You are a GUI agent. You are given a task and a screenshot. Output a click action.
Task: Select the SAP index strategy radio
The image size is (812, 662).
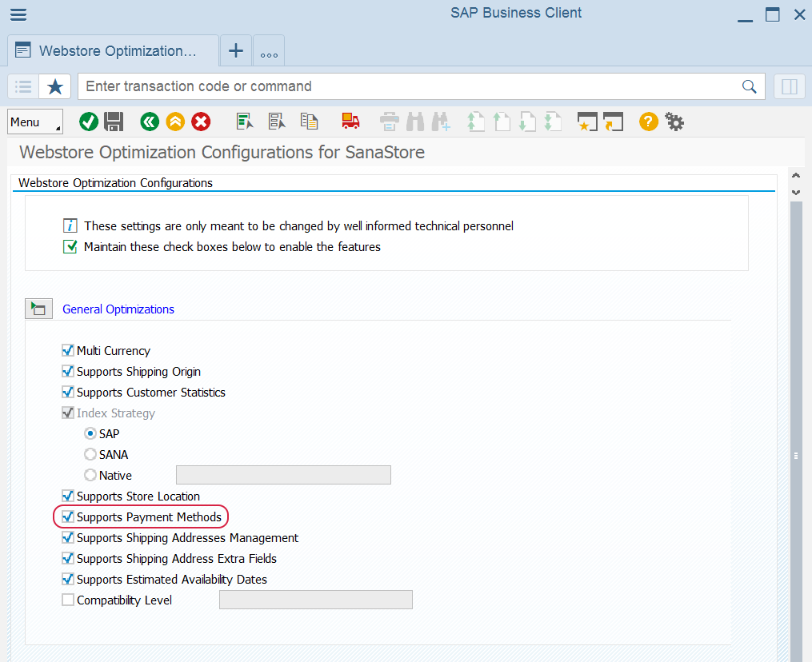(90, 433)
